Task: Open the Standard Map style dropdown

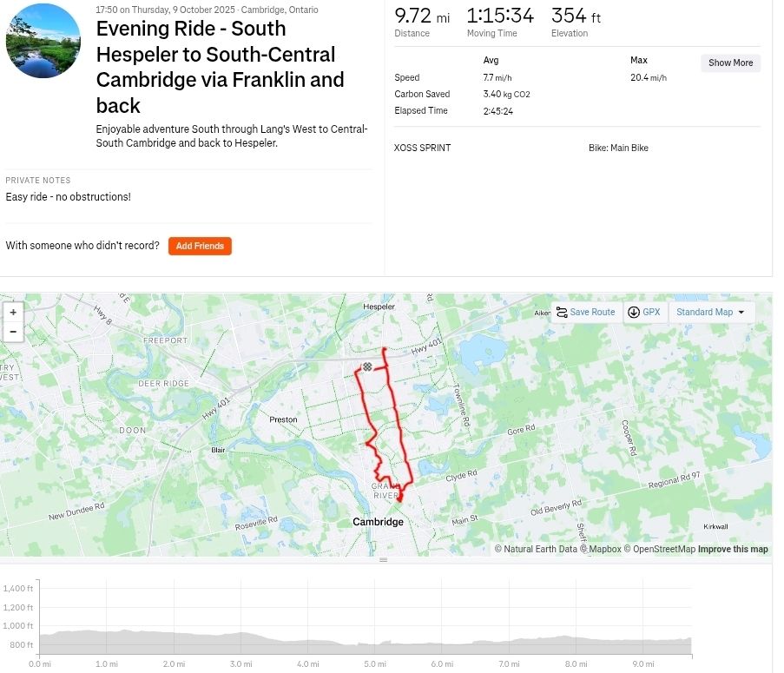Action: [x=710, y=313]
